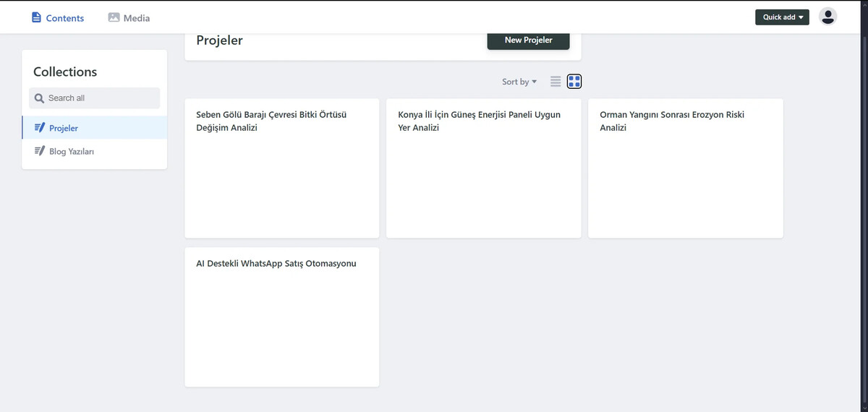Go to the Media tab

click(x=136, y=18)
